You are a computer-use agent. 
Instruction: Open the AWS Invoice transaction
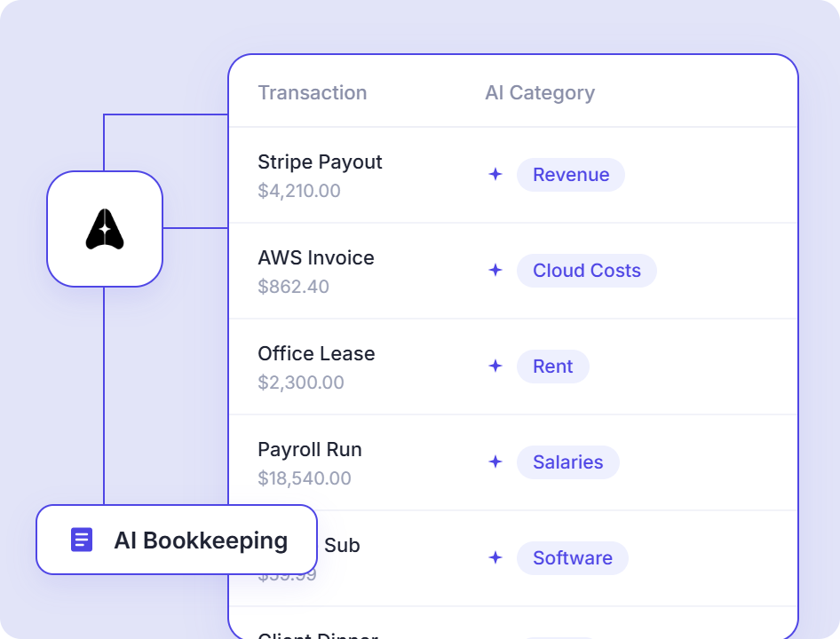(316, 257)
